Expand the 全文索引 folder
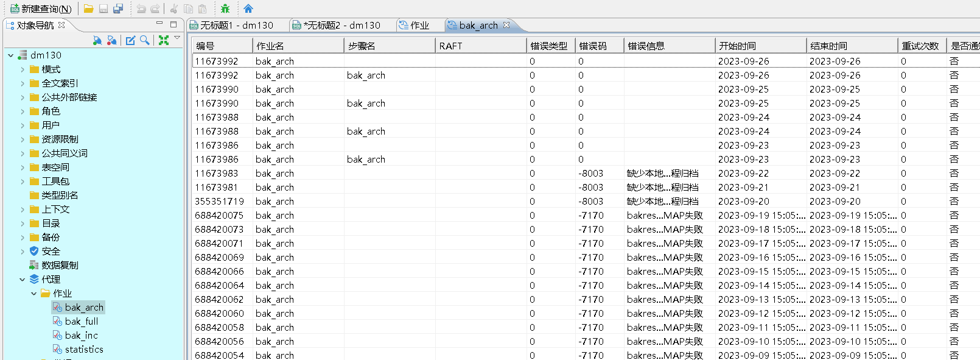The width and height of the screenshot is (980, 360). pyautogui.click(x=23, y=83)
